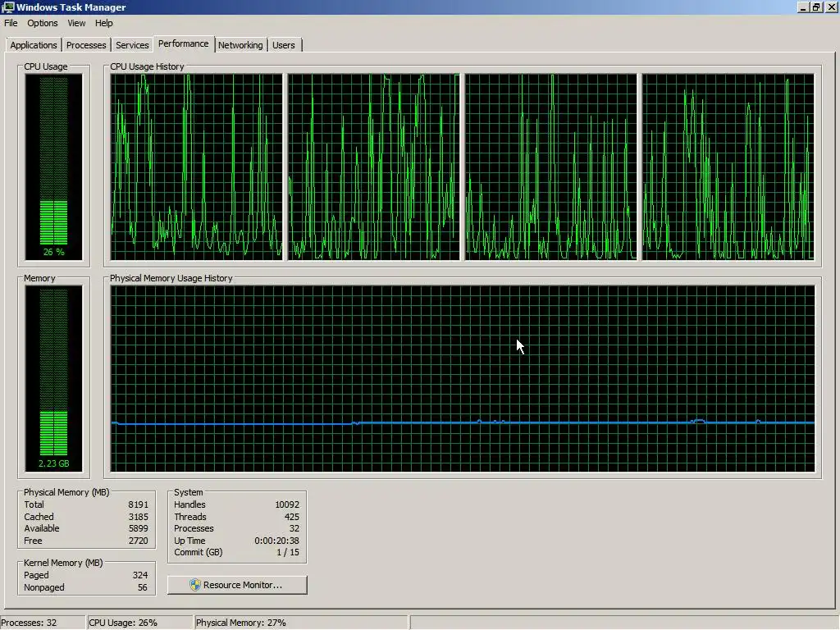Click Threads value 425

(292, 517)
